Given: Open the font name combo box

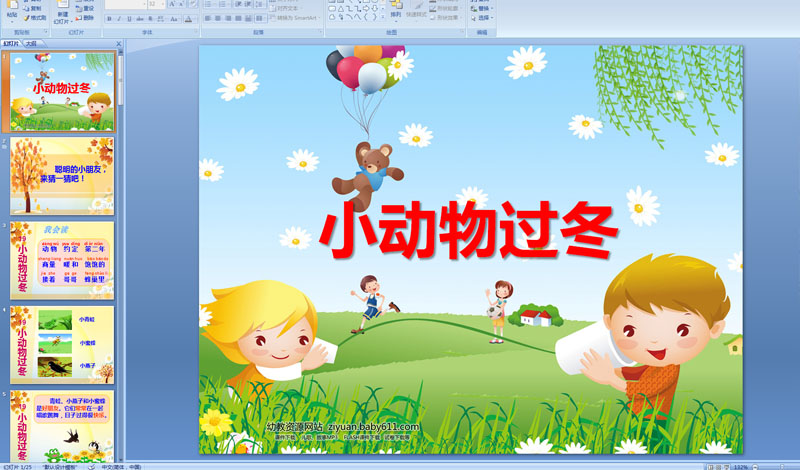Looking at the screenshot, I should [x=126, y=4].
